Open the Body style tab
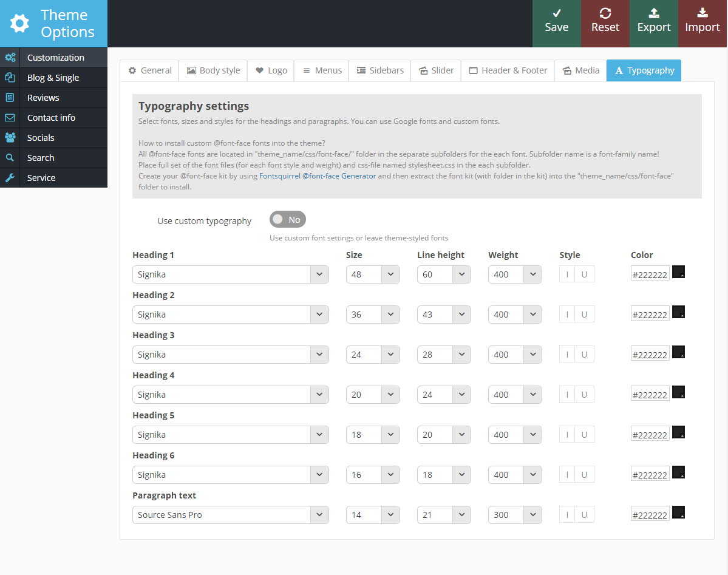 click(213, 70)
